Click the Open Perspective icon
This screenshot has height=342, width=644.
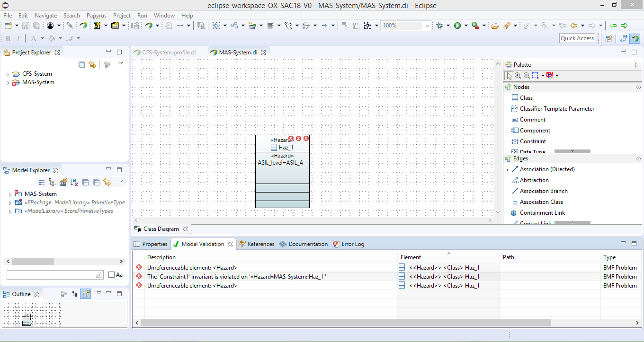pyautogui.click(x=609, y=39)
